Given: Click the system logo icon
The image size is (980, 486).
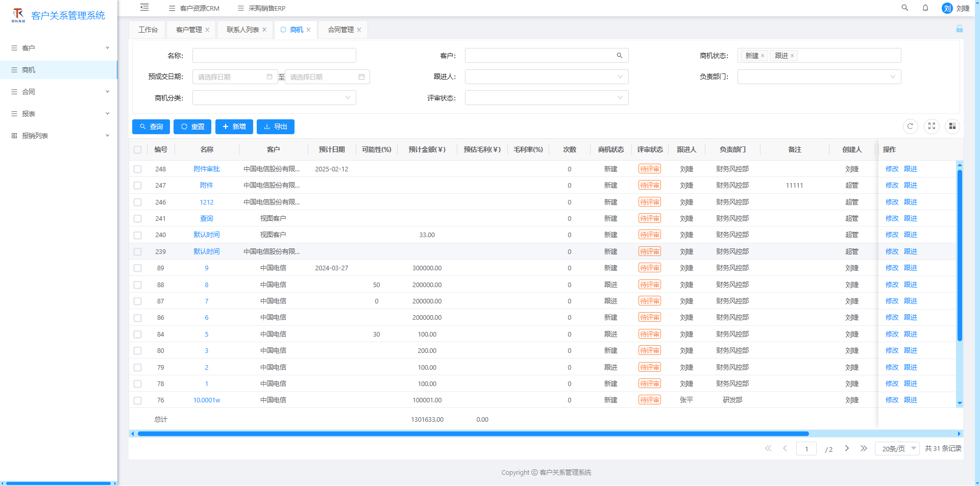Looking at the screenshot, I should click(x=18, y=15).
